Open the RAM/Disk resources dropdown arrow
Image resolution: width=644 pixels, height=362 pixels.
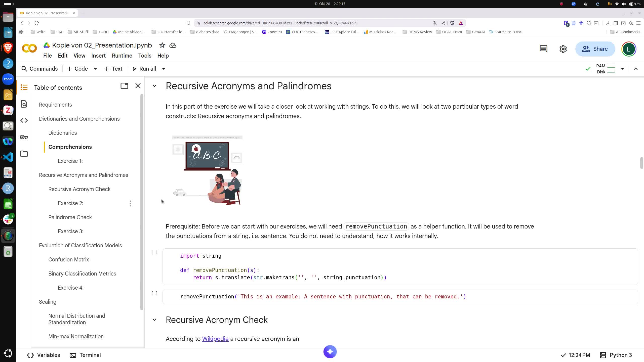pyautogui.click(x=622, y=69)
